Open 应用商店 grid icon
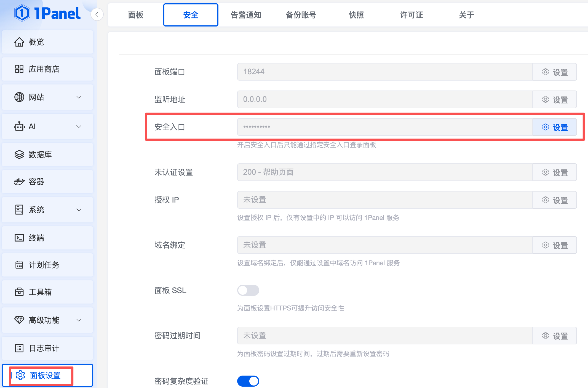 [19, 69]
